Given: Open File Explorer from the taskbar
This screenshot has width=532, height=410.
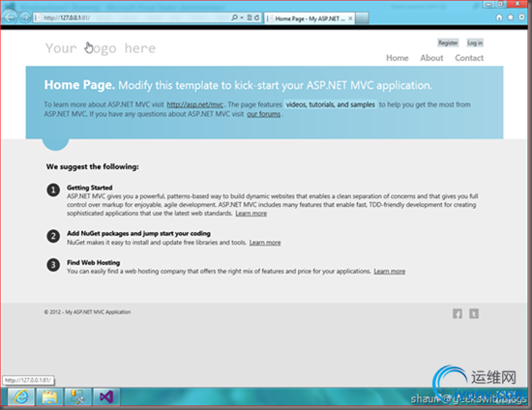Looking at the screenshot, I should click(49, 396).
